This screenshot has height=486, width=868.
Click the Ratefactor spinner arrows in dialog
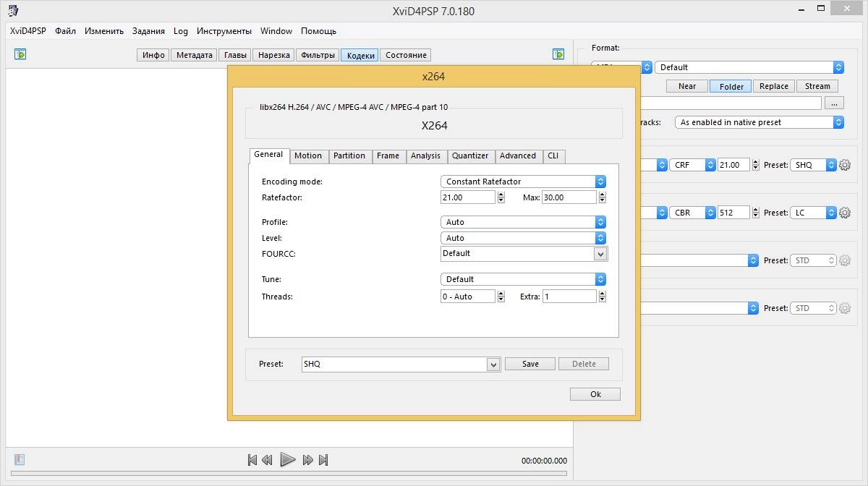[x=501, y=197]
